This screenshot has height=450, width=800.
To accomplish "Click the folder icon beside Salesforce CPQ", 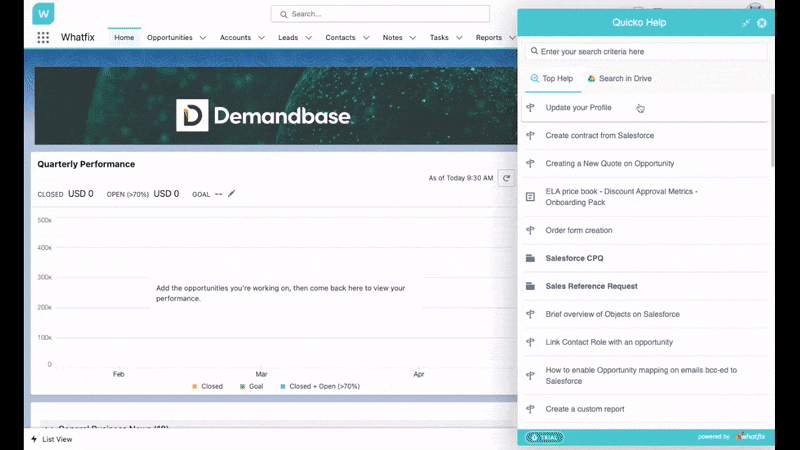I will coord(531,258).
